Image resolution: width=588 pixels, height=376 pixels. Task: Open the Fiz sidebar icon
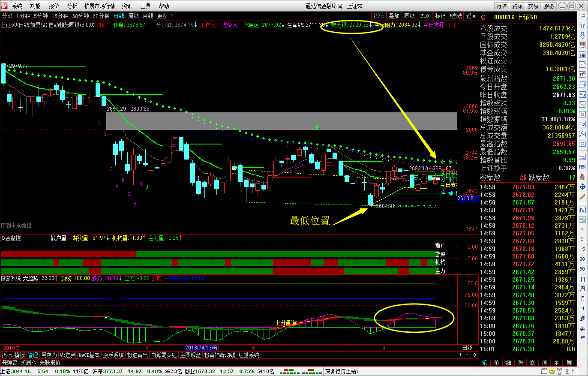[x=582, y=124]
